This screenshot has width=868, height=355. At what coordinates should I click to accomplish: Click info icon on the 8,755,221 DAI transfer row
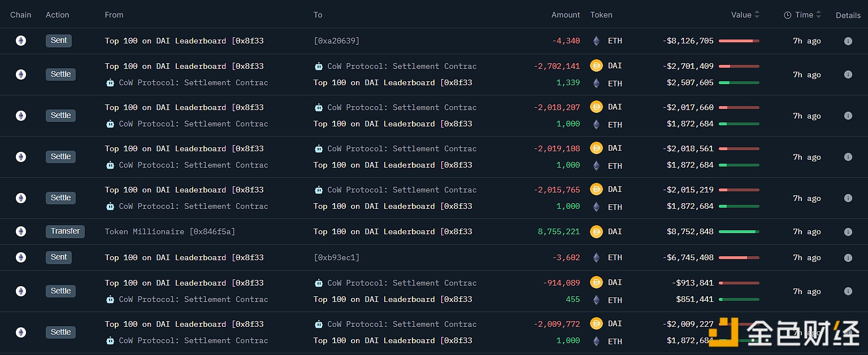pos(848,232)
